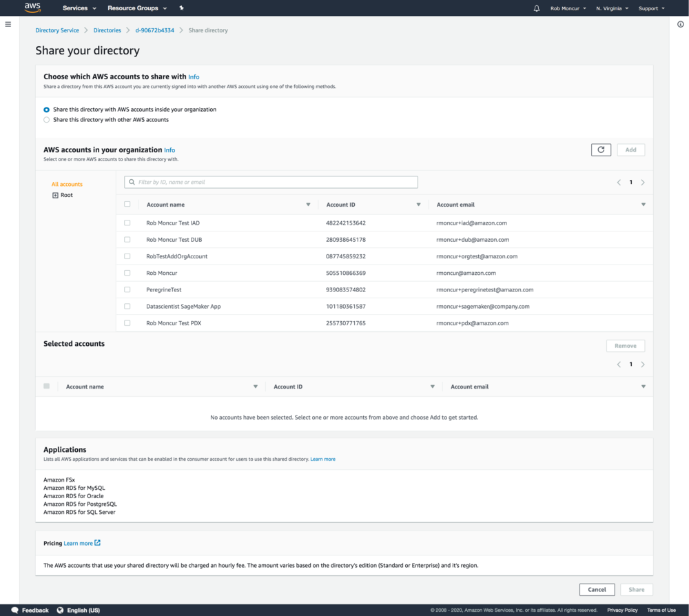Screen dimensions: 689x616
Task: Open the info panel icon top right
Action: pyautogui.click(x=680, y=24)
